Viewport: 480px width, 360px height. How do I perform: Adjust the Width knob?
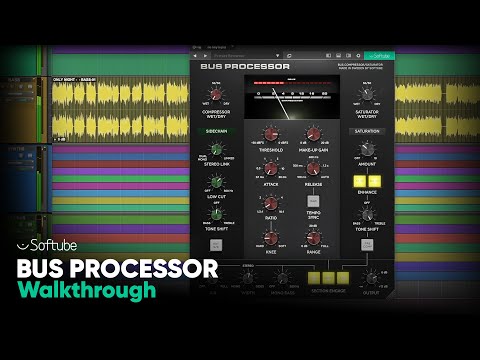pyautogui.click(x=248, y=278)
